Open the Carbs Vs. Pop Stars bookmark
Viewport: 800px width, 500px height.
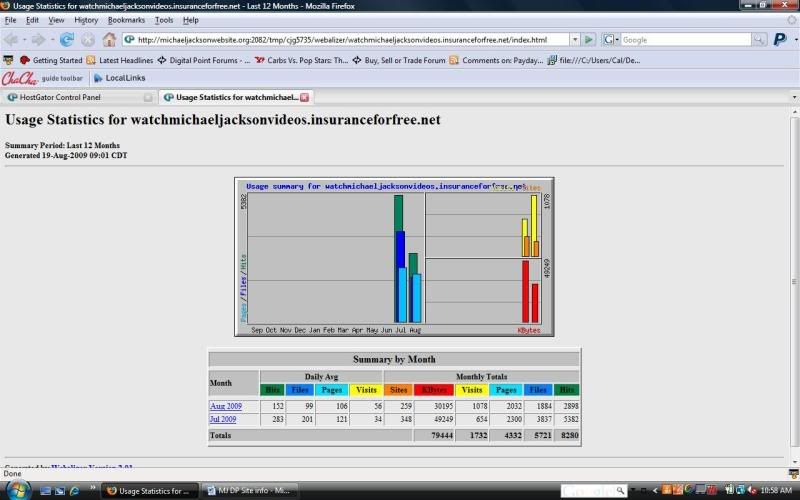point(302,60)
